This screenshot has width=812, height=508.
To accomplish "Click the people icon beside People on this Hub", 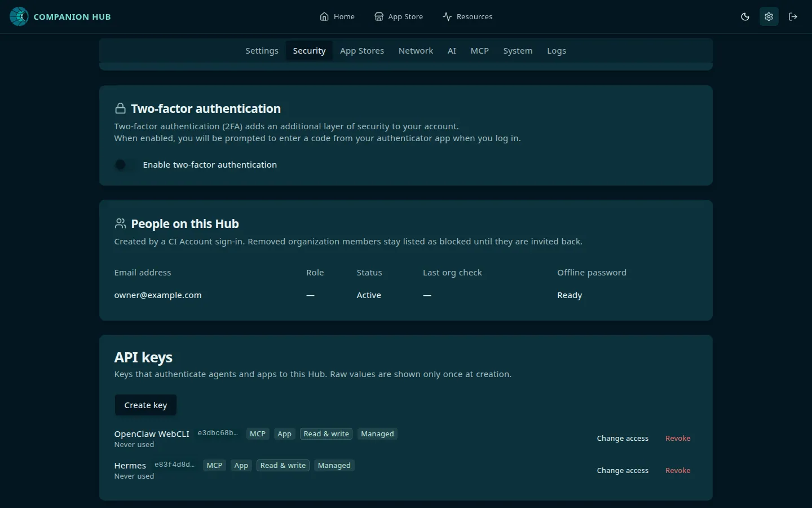I will click(x=120, y=224).
